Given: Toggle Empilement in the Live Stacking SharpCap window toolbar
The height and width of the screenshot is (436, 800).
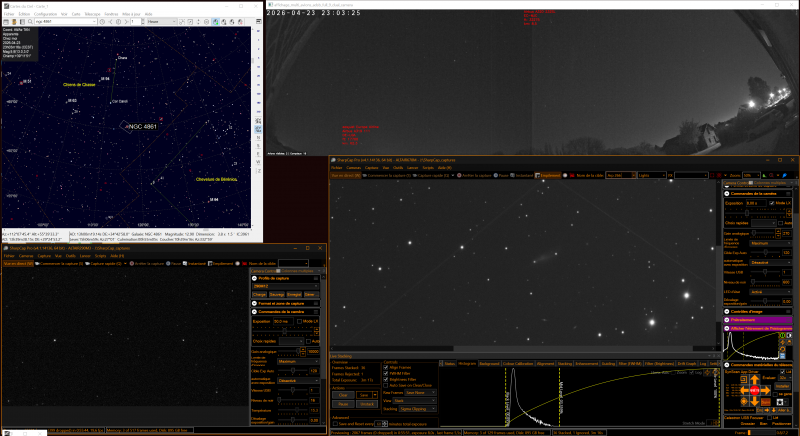Looking at the screenshot, I should click(x=547, y=175).
